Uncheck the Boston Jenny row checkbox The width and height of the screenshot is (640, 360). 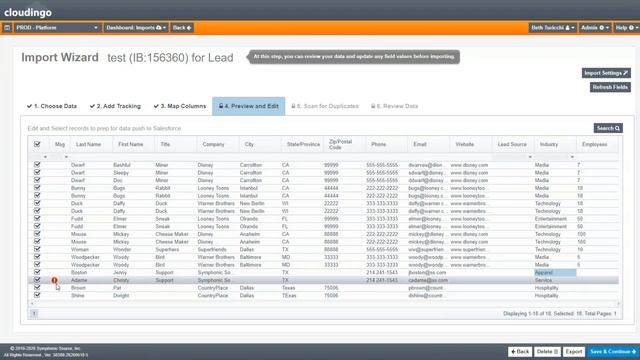(x=37, y=272)
